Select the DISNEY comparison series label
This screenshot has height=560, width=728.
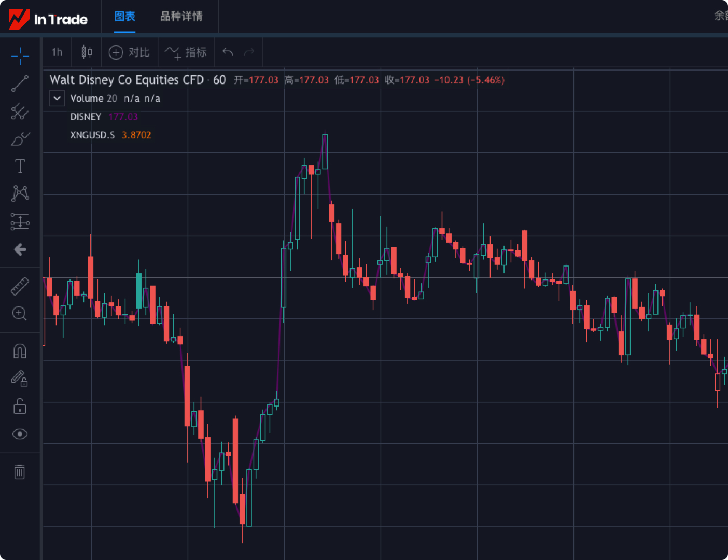(86, 117)
